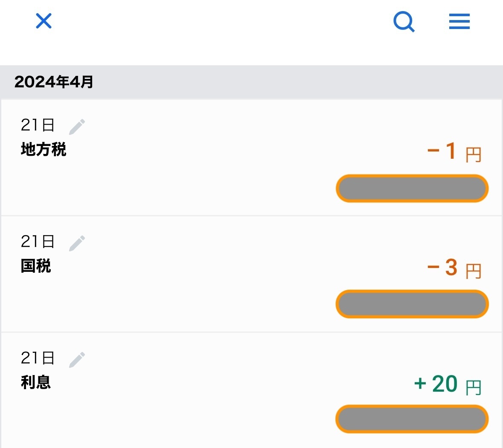This screenshot has width=503, height=448.
Task: Tap the 21日 date on 利息 row
Action: pyautogui.click(x=38, y=358)
